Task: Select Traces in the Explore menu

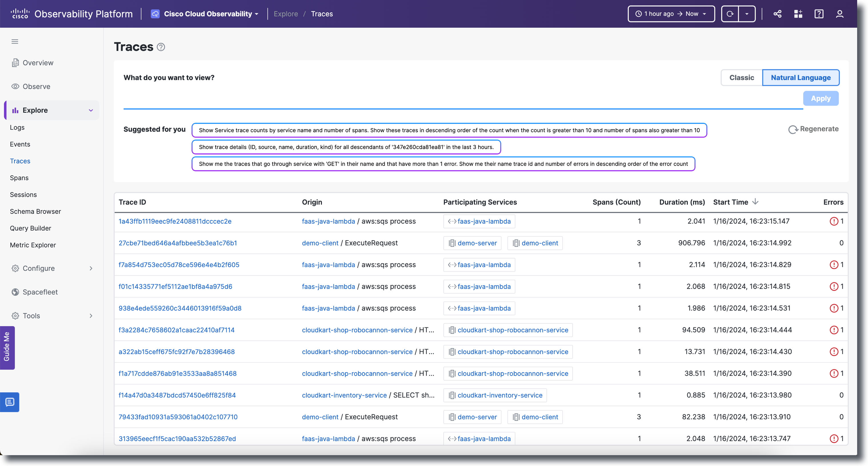Action: tap(20, 161)
